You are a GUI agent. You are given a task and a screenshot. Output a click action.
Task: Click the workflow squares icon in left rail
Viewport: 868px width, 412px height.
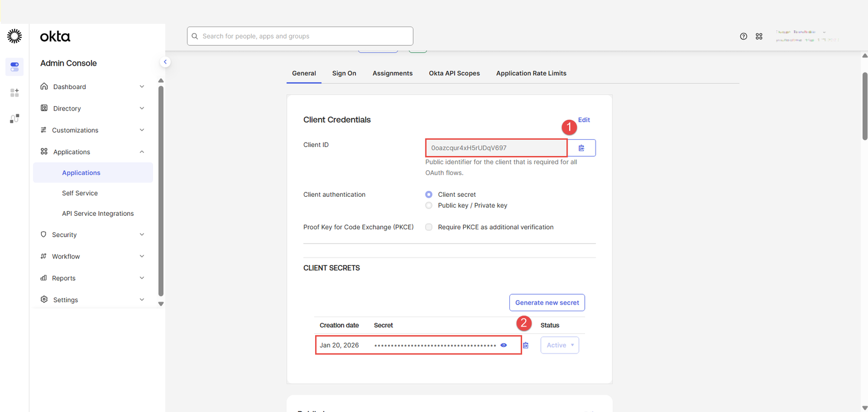(x=15, y=118)
